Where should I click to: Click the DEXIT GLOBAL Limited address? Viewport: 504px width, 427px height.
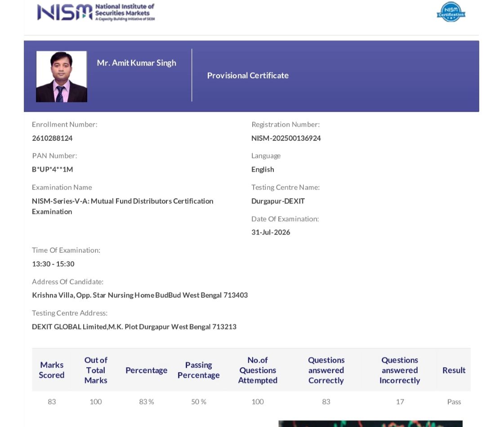[x=134, y=327]
